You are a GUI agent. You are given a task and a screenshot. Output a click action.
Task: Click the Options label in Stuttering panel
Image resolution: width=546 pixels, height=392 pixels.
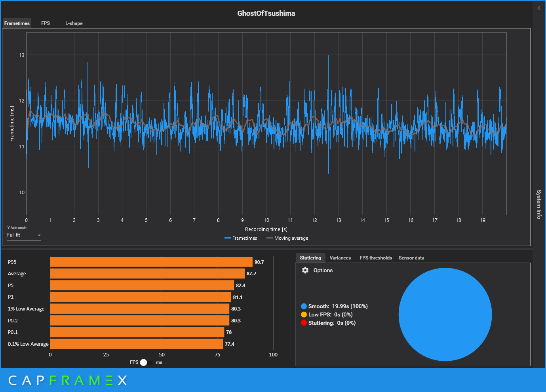click(323, 270)
